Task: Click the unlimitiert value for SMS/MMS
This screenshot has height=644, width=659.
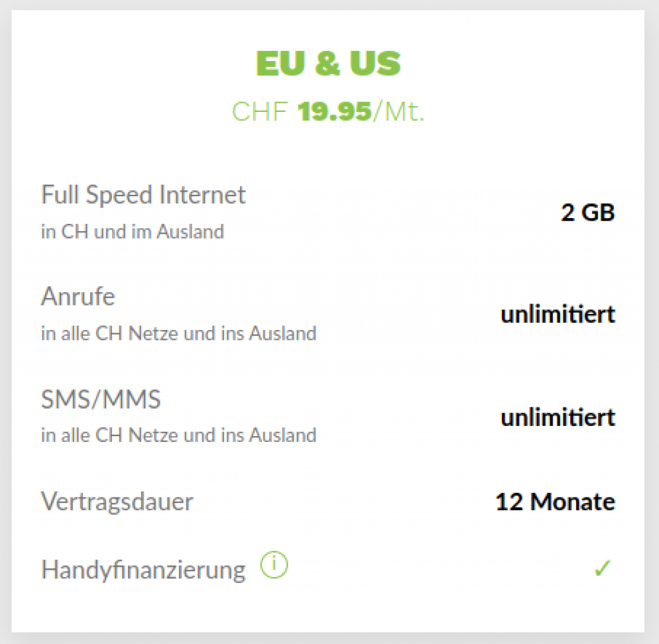Action: (557, 417)
